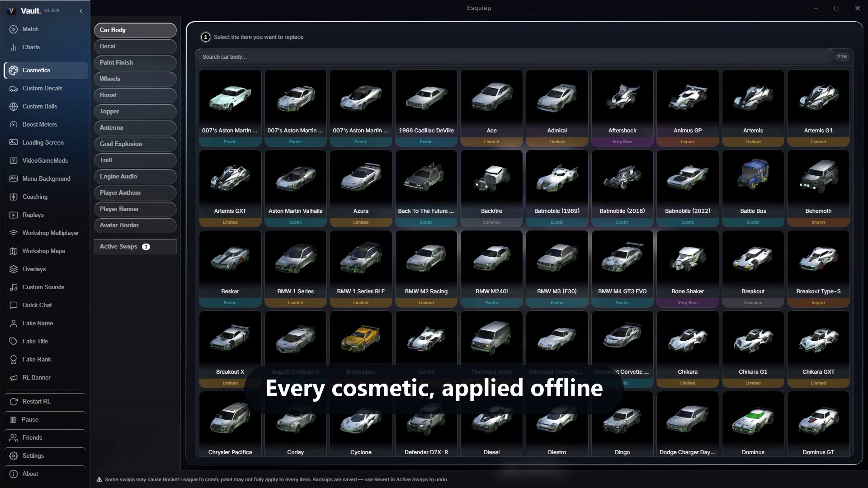
Task: Click the Restart RL refresh icon
Action: tap(14, 401)
